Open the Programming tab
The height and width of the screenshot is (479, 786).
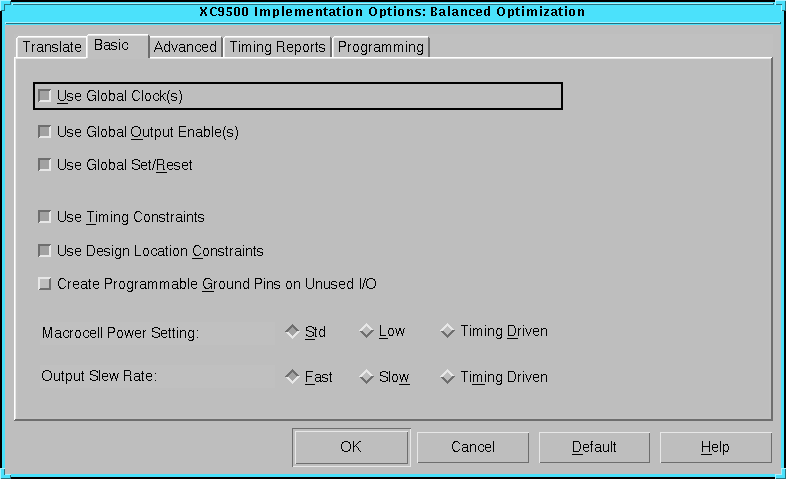click(380, 47)
